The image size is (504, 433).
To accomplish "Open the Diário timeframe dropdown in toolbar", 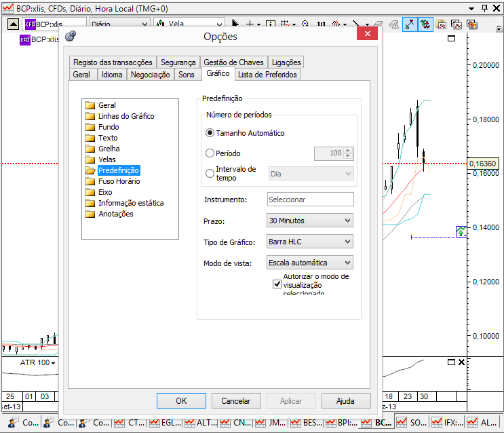I will pos(119,23).
